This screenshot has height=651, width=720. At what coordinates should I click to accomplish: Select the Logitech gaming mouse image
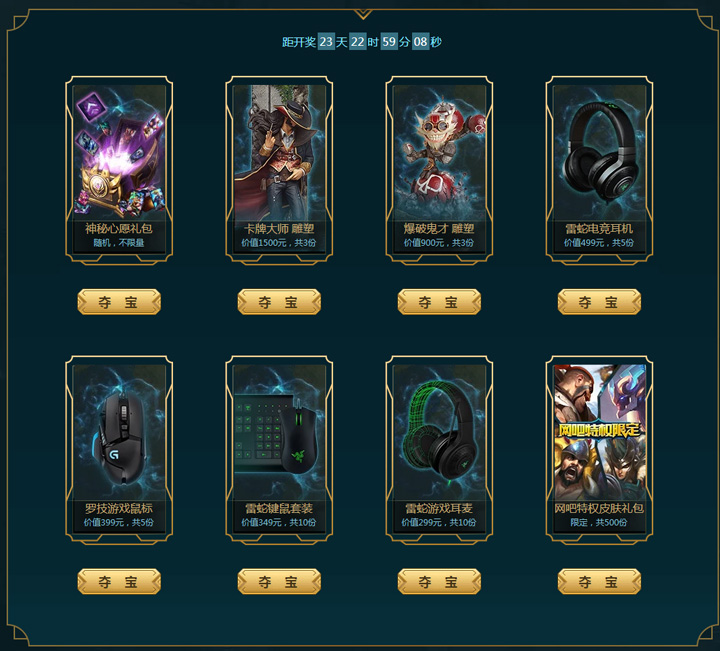(x=119, y=432)
